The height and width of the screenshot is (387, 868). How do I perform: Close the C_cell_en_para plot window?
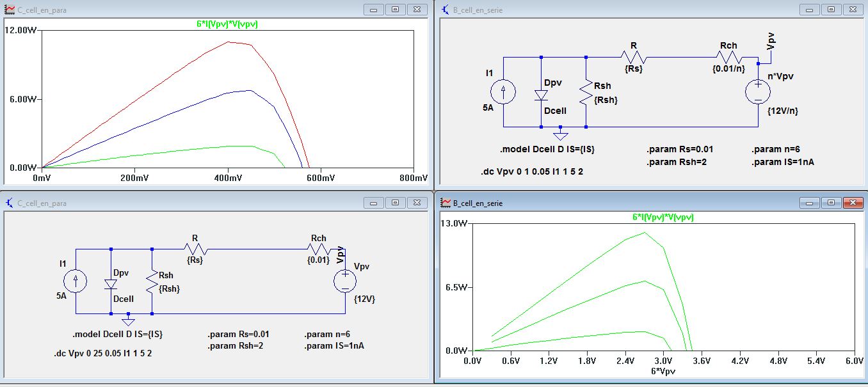417,10
